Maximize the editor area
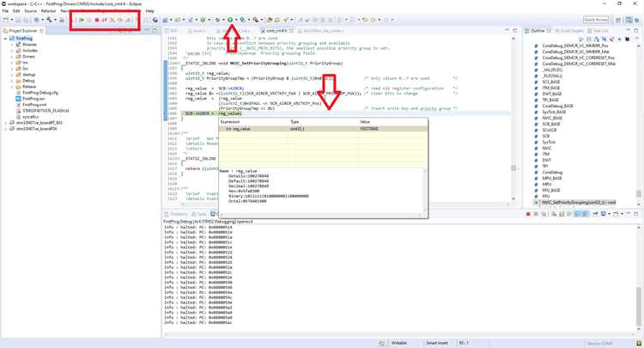This screenshot has height=348, width=644. pyautogui.click(x=515, y=30)
